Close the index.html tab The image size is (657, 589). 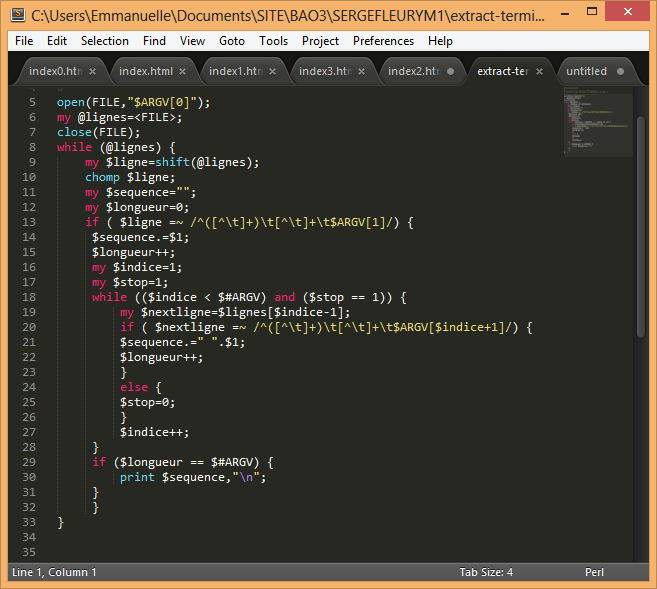point(182,72)
